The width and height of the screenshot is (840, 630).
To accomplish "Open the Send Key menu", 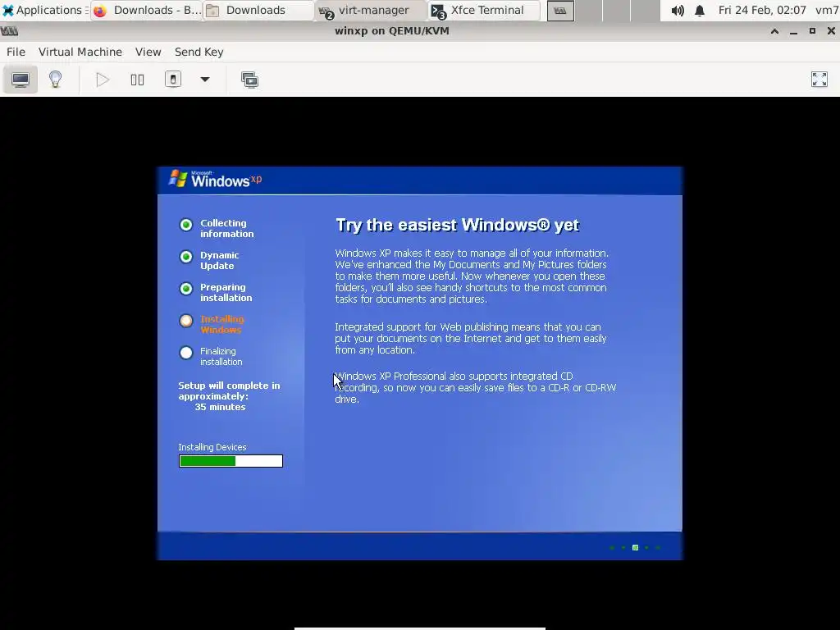I will click(x=199, y=52).
